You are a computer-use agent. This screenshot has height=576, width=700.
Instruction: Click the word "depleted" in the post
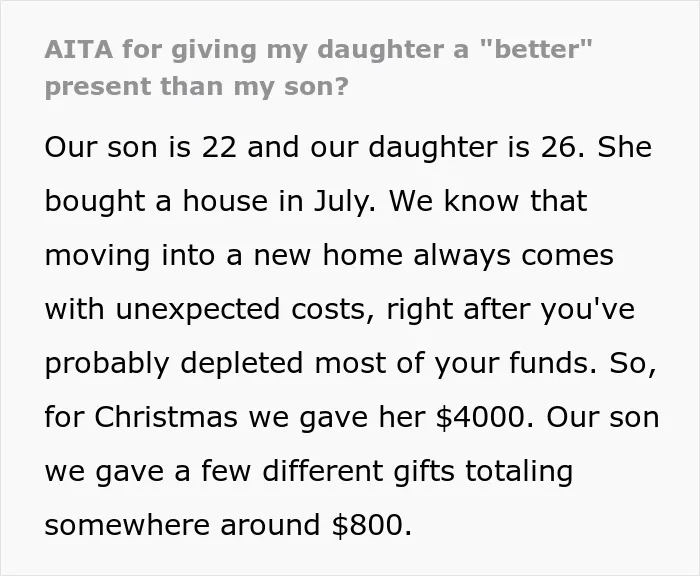pyautogui.click(x=242, y=365)
